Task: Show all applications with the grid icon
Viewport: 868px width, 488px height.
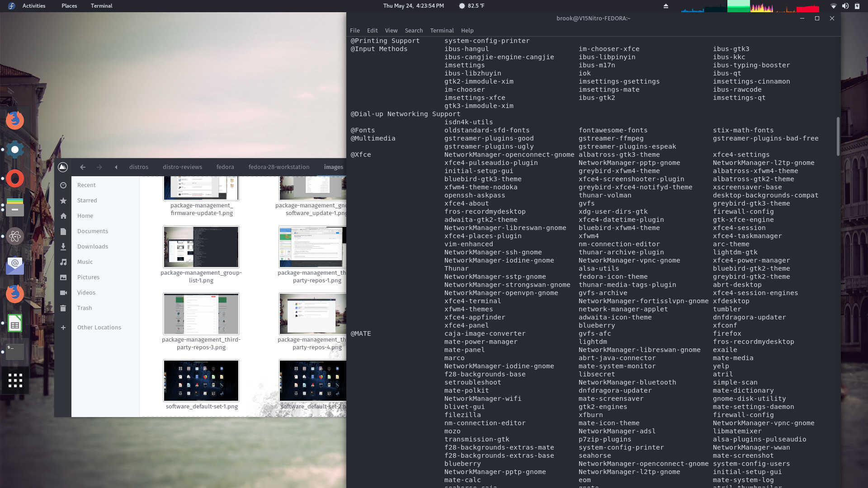Action: pos(15,380)
